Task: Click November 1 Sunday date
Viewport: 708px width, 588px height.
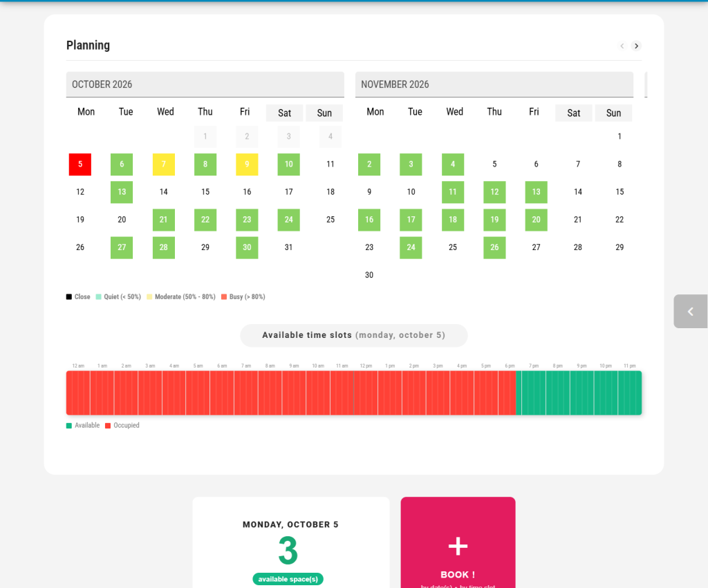Action: 619,137
